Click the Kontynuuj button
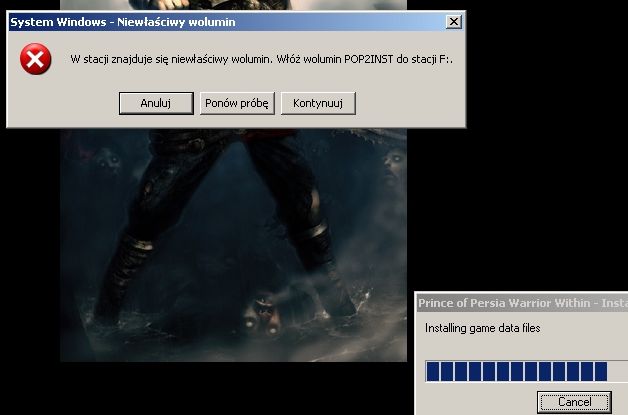The height and width of the screenshot is (415, 628). click(x=318, y=103)
